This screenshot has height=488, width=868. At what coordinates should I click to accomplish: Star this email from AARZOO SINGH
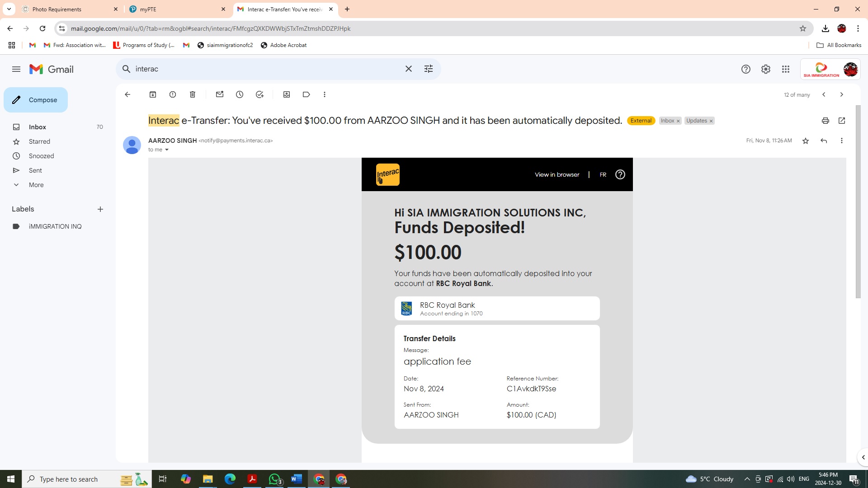point(806,141)
